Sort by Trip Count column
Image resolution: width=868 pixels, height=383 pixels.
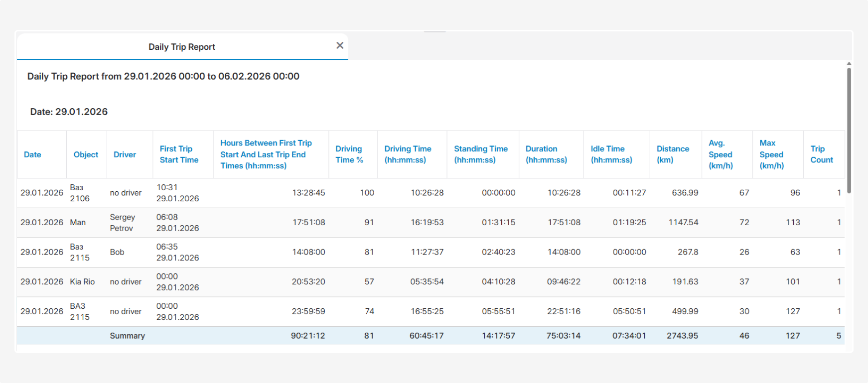click(821, 154)
